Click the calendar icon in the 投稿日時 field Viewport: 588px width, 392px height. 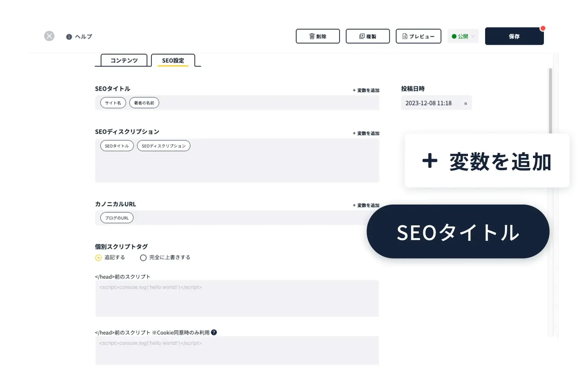pos(465,103)
